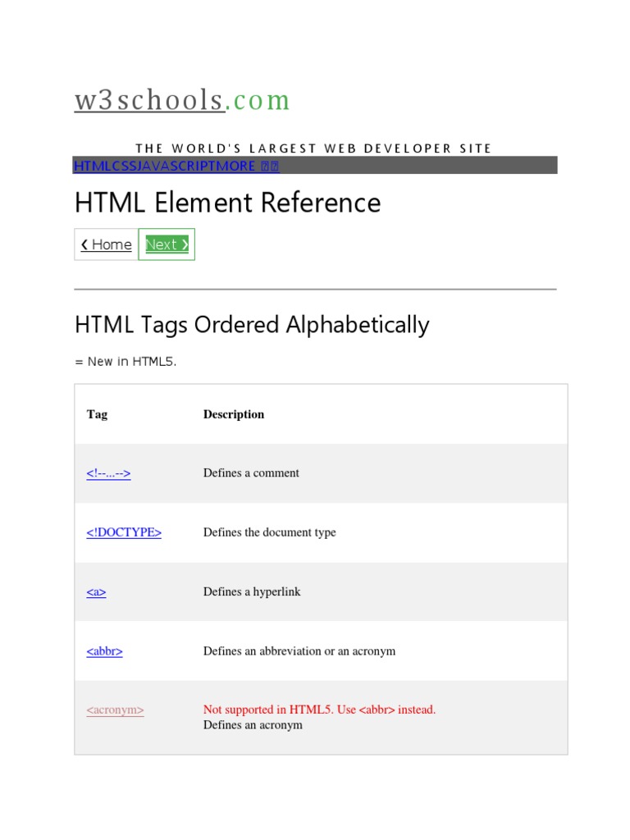Click the HTML Element Reference heading
Viewport: 630px width, 840px height.
[227, 203]
